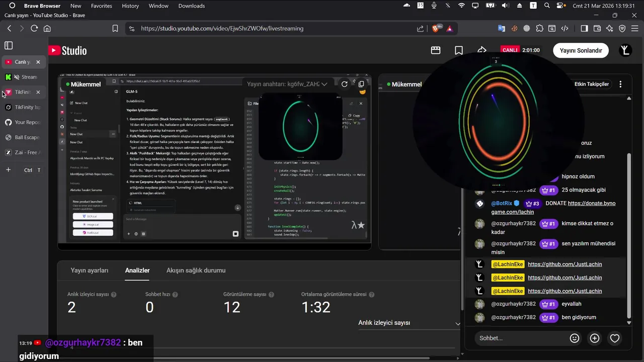
Task: Open the plus icon in chat input
Action: (x=595, y=338)
